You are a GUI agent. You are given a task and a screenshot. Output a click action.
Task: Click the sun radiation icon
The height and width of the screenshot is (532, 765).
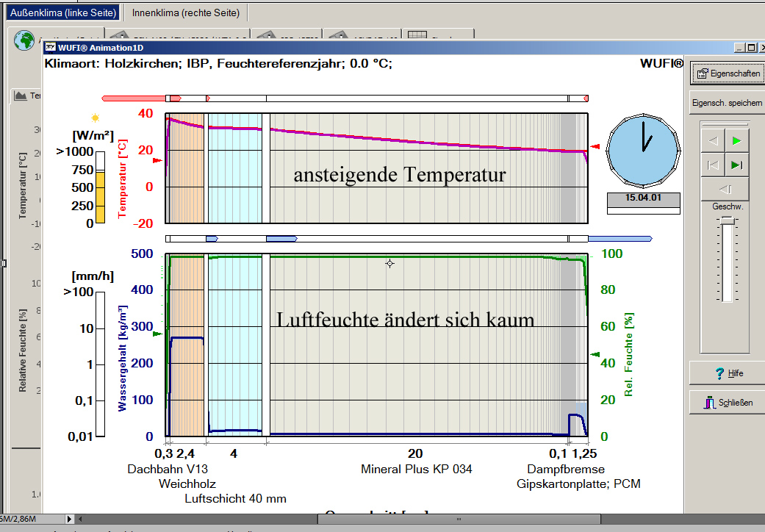(x=95, y=118)
